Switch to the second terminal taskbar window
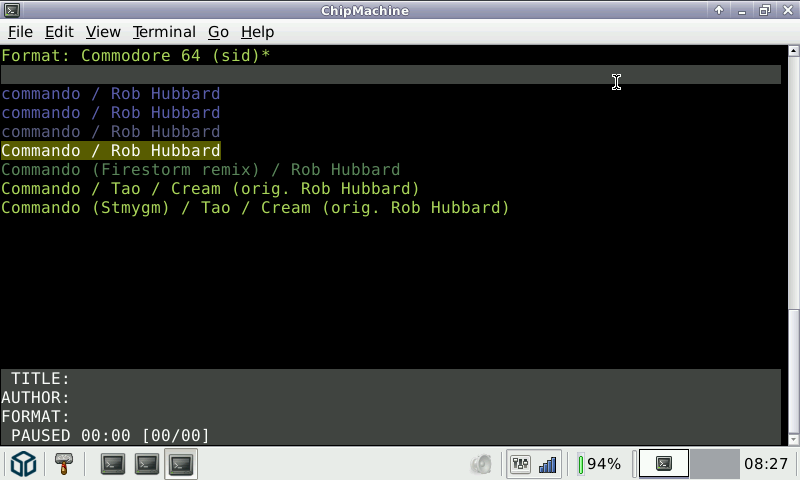The image size is (800, 480). [147, 464]
